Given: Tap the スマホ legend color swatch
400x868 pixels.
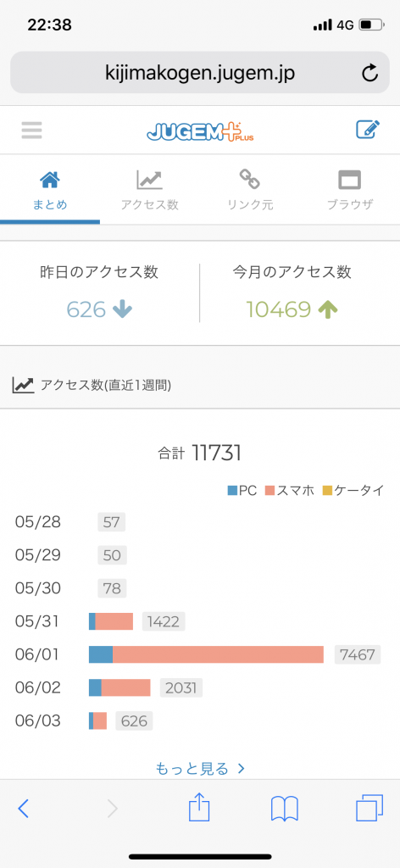Looking at the screenshot, I should [269, 490].
